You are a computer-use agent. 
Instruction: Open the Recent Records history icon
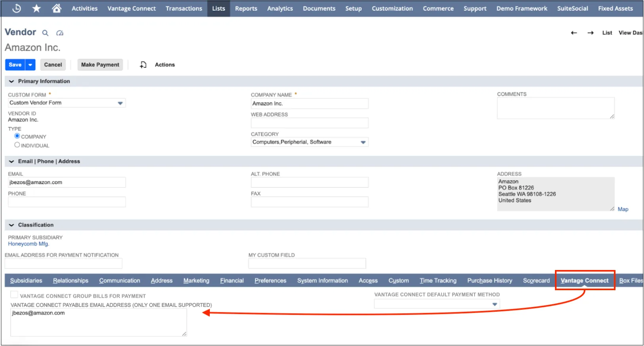click(x=17, y=8)
